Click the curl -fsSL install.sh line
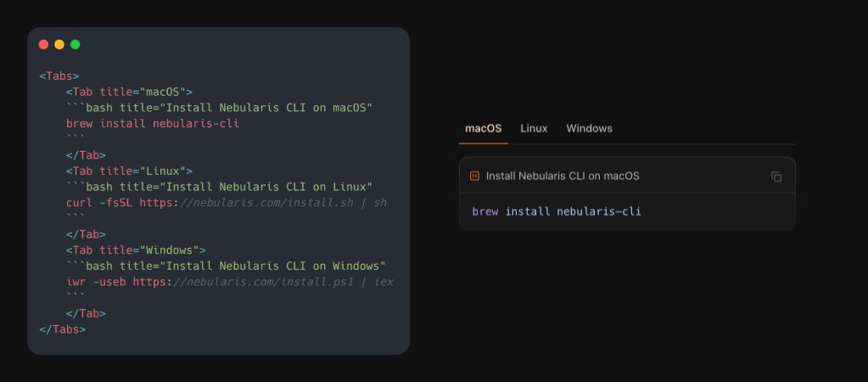Screen dimensions: 868x382 (x=226, y=203)
